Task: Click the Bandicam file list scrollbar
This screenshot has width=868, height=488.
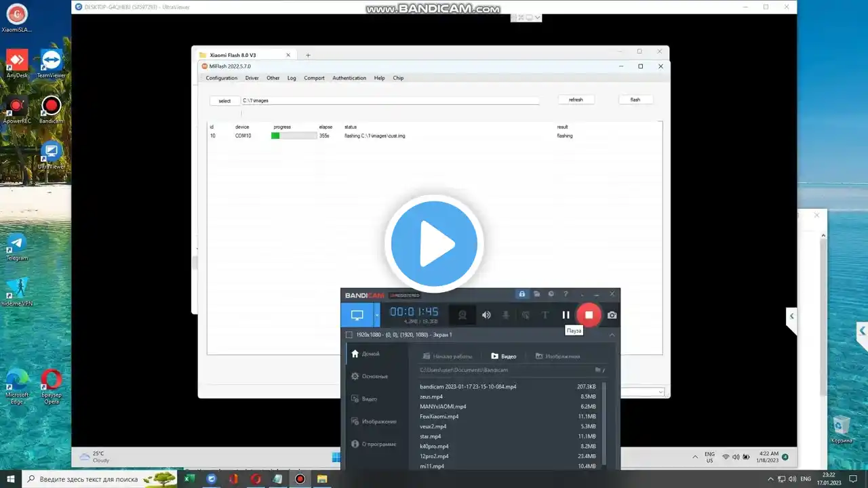Action: (x=604, y=424)
